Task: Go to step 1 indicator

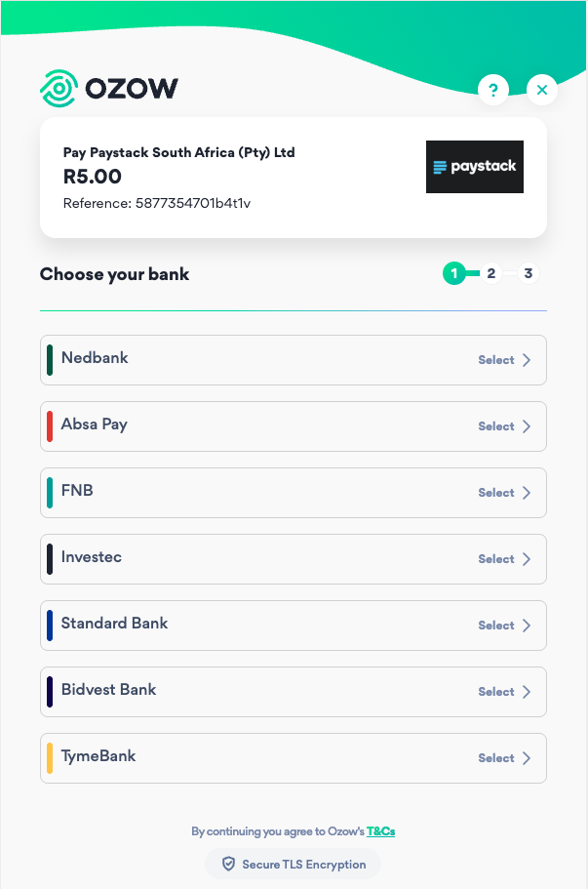Action: point(453,273)
